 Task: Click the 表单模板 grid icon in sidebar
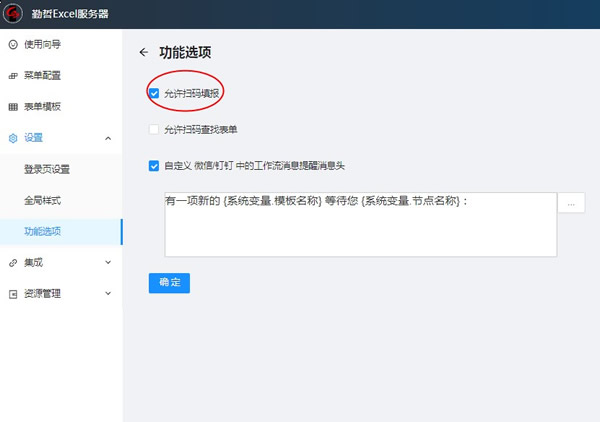(x=12, y=107)
